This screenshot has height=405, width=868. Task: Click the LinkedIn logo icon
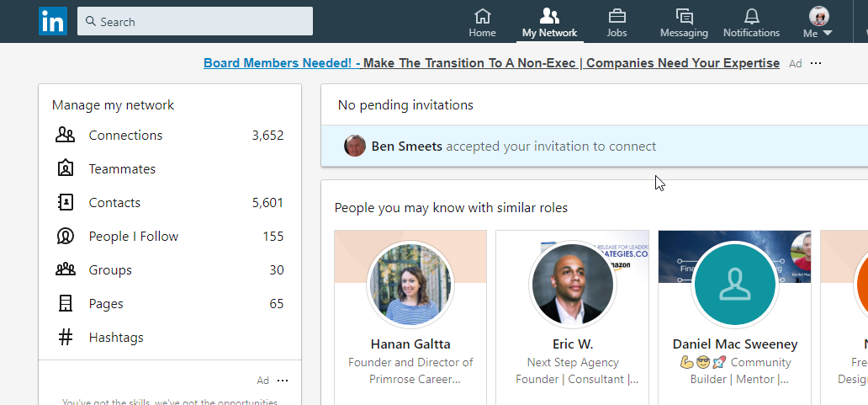click(x=52, y=21)
